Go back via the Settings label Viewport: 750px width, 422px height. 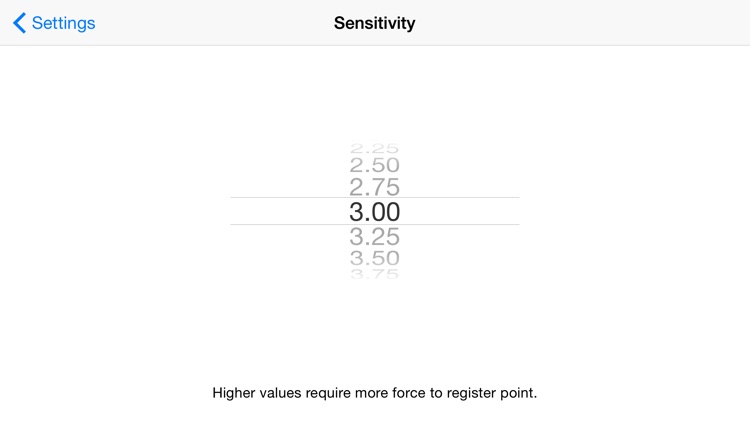click(63, 23)
